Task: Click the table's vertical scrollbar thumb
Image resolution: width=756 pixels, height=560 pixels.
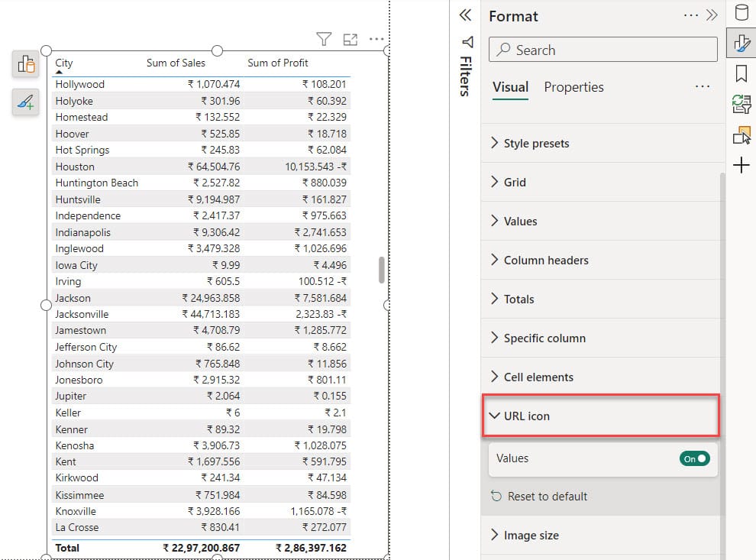Action: click(381, 270)
